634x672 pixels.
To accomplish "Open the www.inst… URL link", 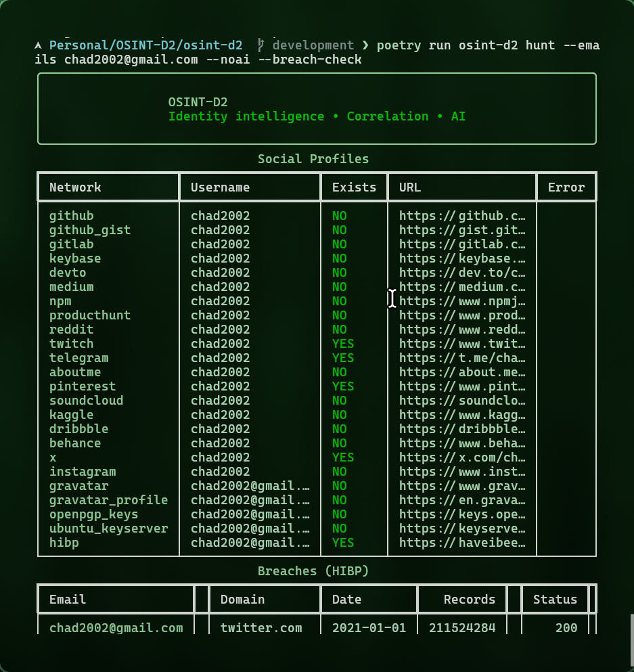I will pos(462,472).
